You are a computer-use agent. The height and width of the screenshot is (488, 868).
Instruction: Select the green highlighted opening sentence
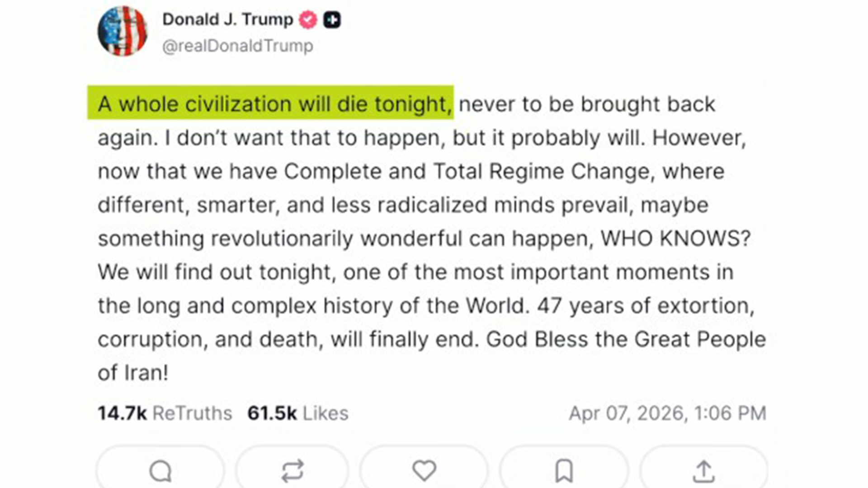click(270, 103)
